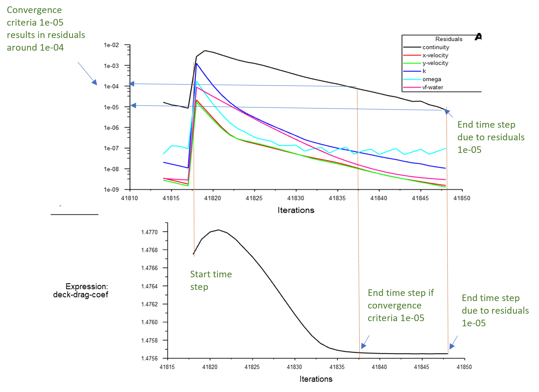This screenshot has height=392, width=539.
Task: Click the drag plot 'Iterations' axis title
Action: coord(316,379)
